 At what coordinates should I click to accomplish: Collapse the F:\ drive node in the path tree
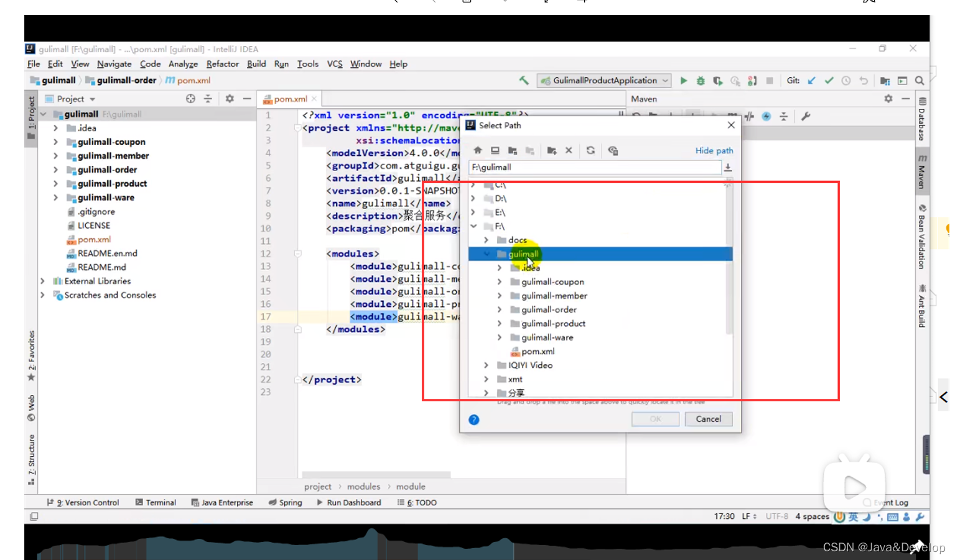473,226
